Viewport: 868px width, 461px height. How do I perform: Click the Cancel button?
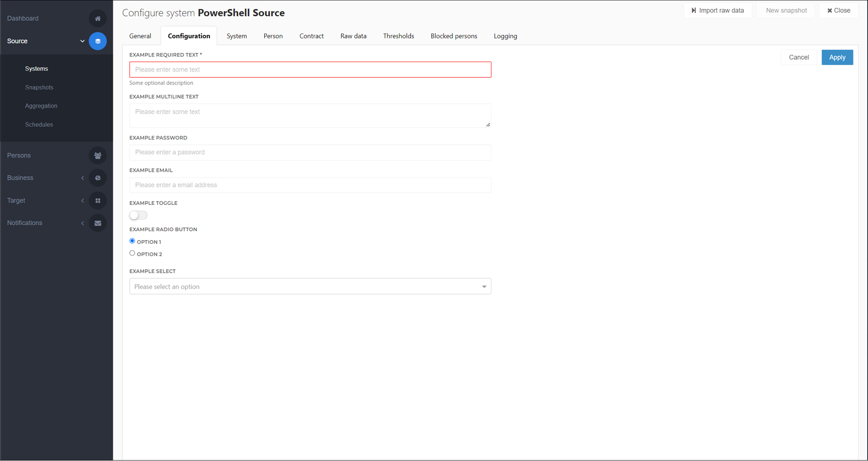(x=799, y=57)
